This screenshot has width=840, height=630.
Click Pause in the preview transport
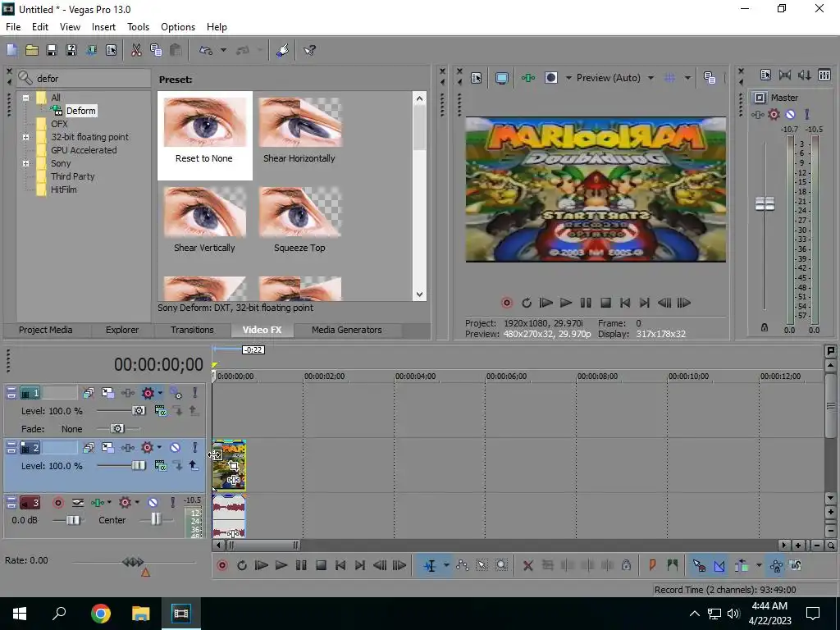click(586, 303)
